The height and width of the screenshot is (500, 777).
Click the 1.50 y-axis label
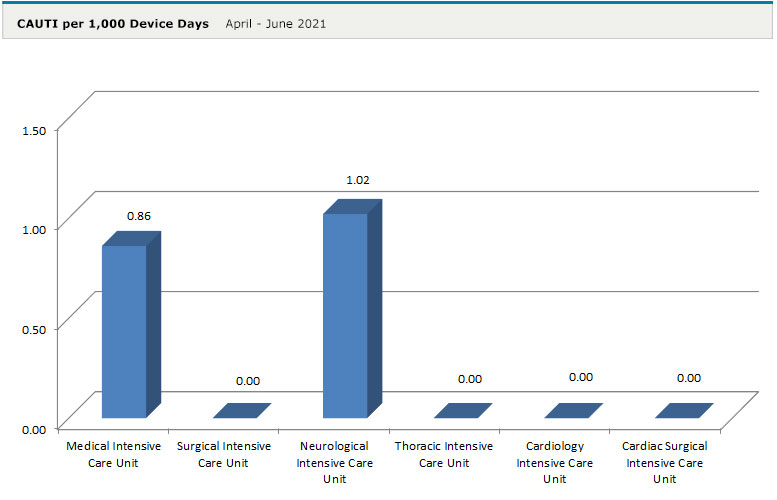[33, 130]
